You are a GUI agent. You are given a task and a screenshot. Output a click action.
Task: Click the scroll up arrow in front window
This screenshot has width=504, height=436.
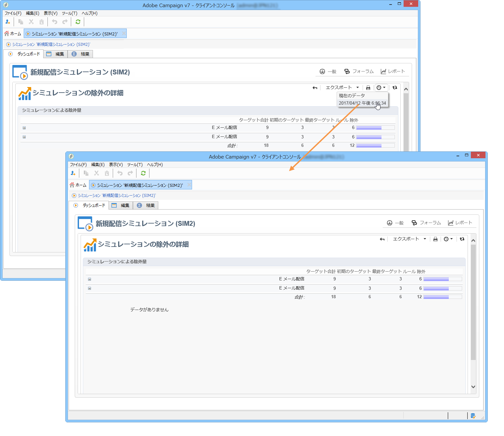point(473,241)
